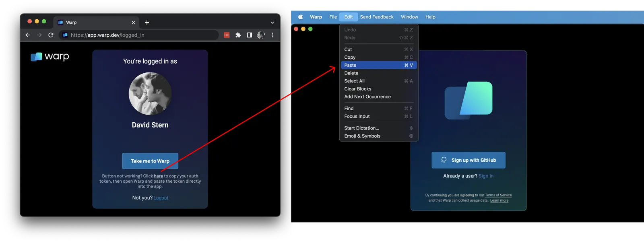Click the Sign in link
The width and height of the screenshot is (644, 243).
coord(486,176)
